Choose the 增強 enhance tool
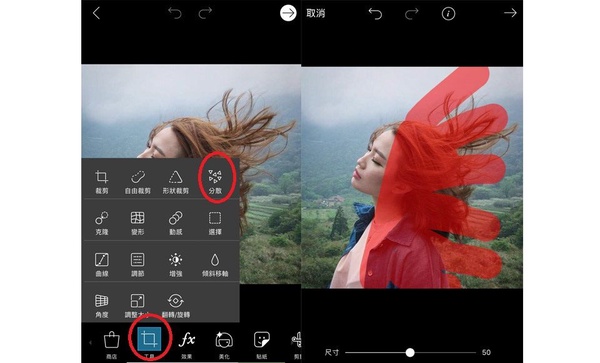This screenshot has height=363, width=600. click(x=176, y=264)
